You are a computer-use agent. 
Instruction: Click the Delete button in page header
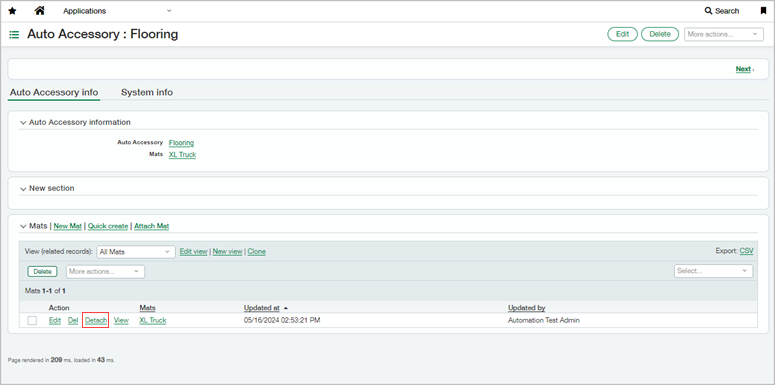[660, 34]
